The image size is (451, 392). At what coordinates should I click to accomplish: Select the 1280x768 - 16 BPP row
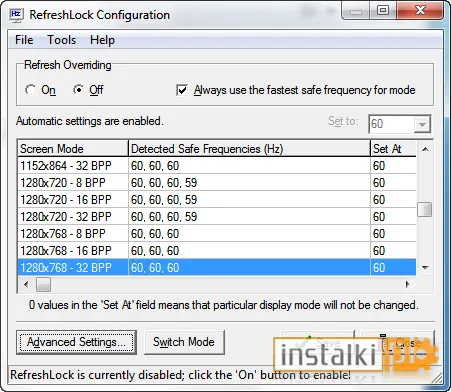point(217,251)
